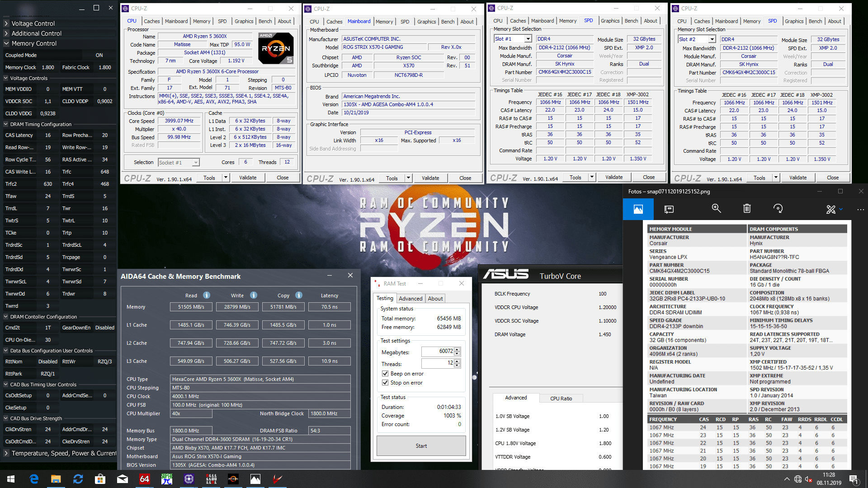Open Graphics tab in the Mainboard CPU-Z window

426,22
